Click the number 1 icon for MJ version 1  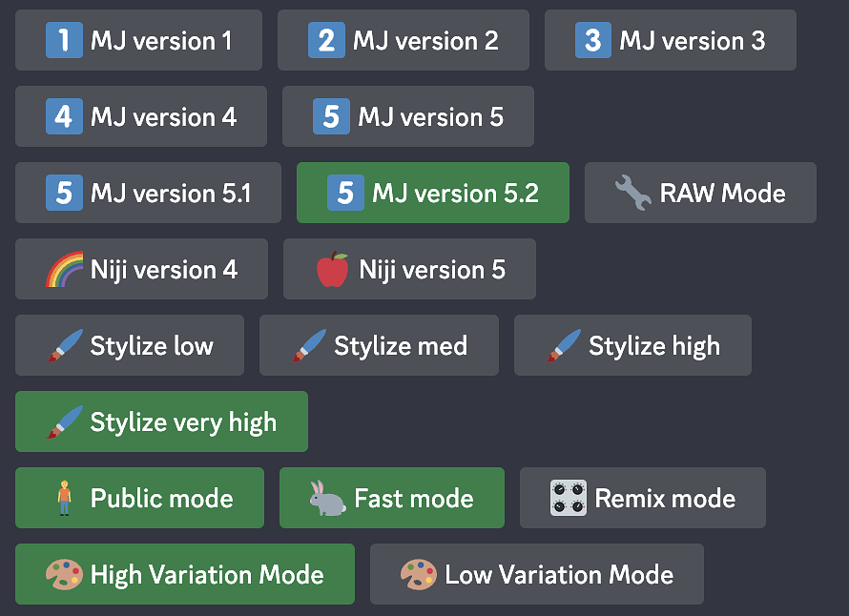point(64,41)
